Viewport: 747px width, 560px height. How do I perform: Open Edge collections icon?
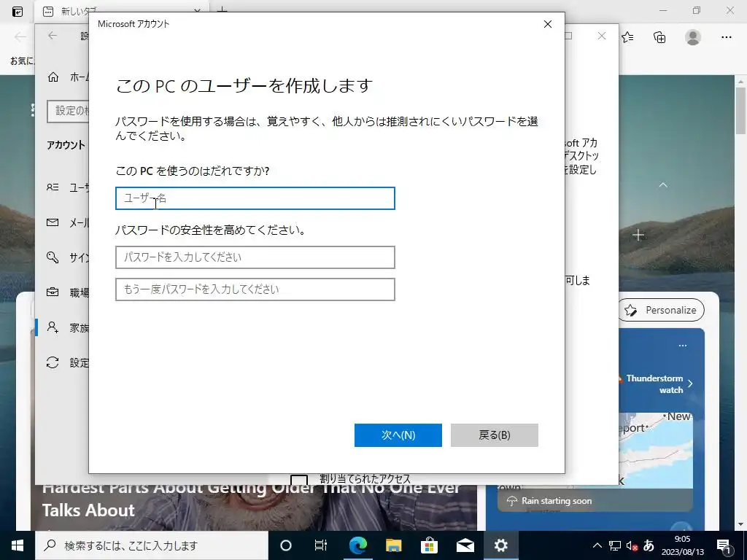pos(659,37)
